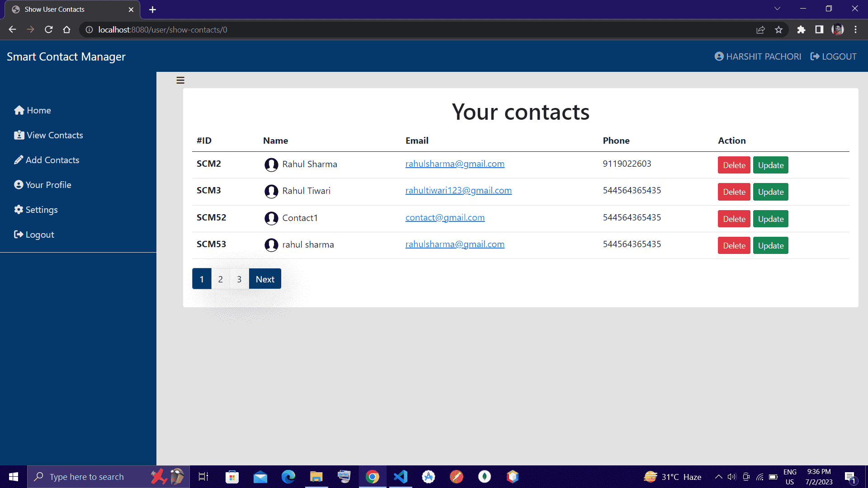Open File Explorer from taskbar
Screen dimensions: 868x488
click(316, 477)
